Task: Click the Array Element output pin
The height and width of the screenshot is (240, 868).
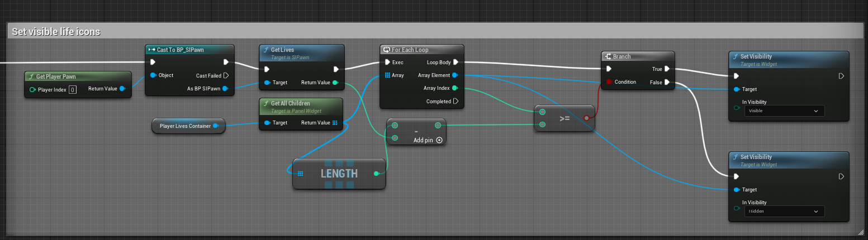Action: pyautogui.click(x=454, y=75)
